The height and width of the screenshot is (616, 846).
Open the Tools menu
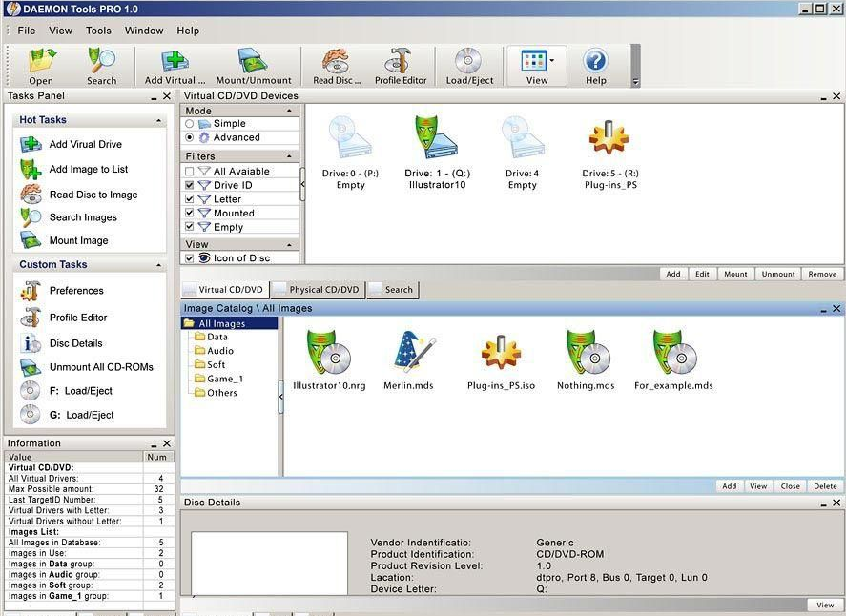(x=98, y=31)
